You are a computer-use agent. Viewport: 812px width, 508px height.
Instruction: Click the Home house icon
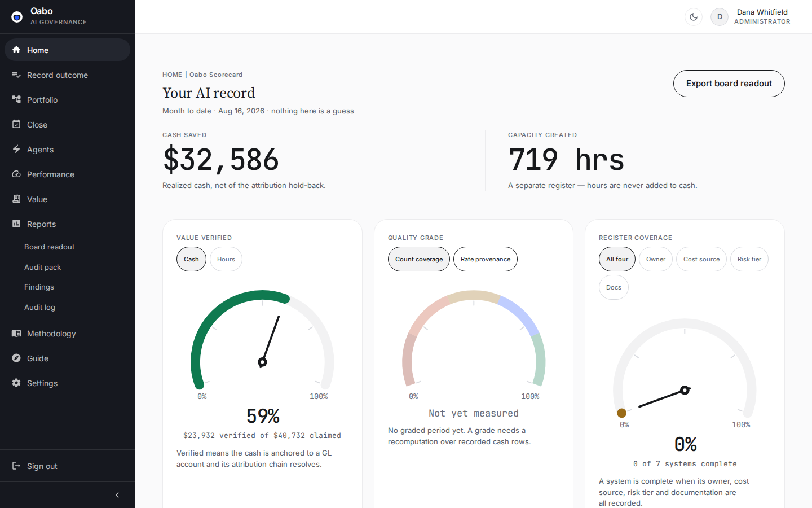coord(16,50)
